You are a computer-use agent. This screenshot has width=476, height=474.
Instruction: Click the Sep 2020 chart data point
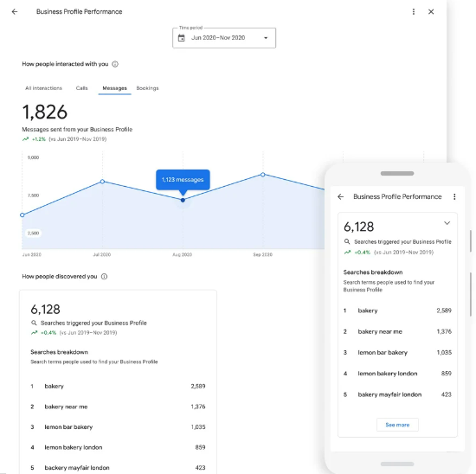point(263,175)
